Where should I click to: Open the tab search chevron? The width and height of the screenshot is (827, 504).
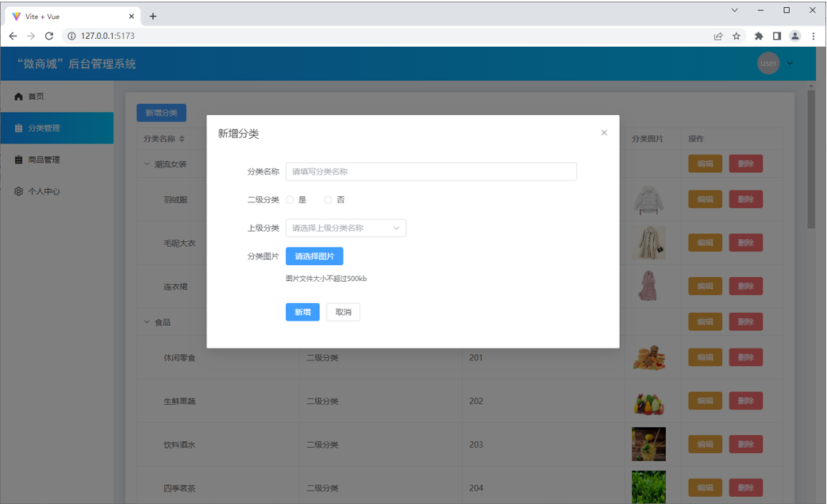pos(734,10)
